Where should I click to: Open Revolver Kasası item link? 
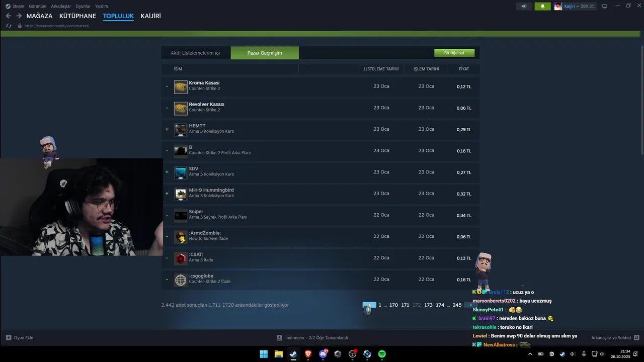point(207,105)
